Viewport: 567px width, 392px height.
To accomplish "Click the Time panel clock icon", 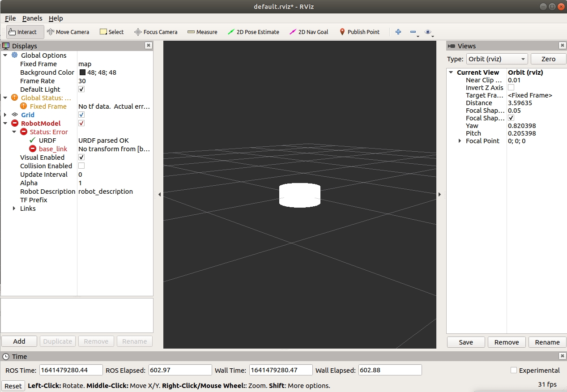I will [6, 356].
